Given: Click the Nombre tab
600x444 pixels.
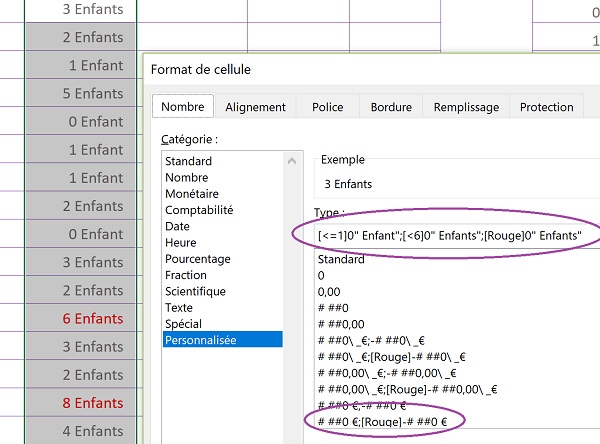Looking at the screenshot, I should [182, 107].
